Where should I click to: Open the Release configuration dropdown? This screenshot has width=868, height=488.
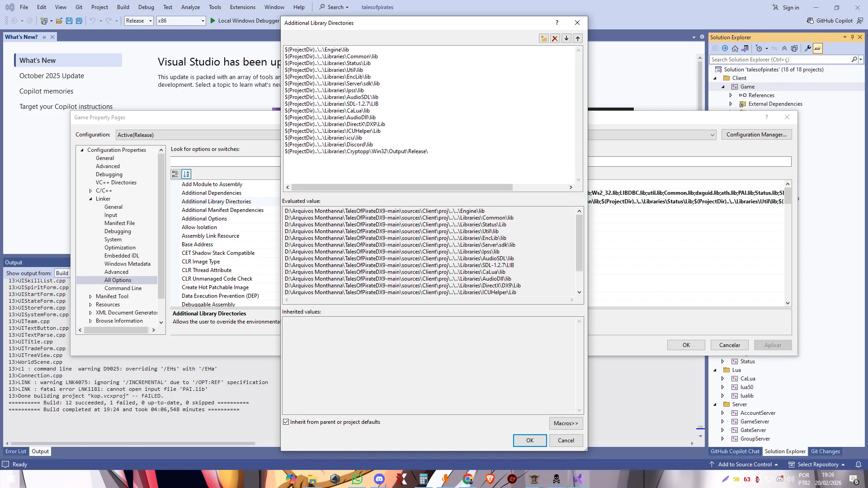click(139, 21)
